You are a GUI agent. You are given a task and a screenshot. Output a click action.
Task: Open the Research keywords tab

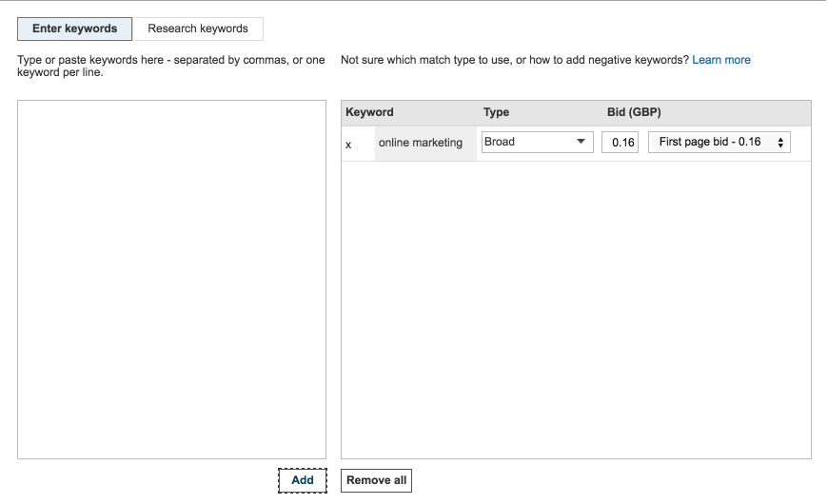pyautogui.click(x=198, y=29)
